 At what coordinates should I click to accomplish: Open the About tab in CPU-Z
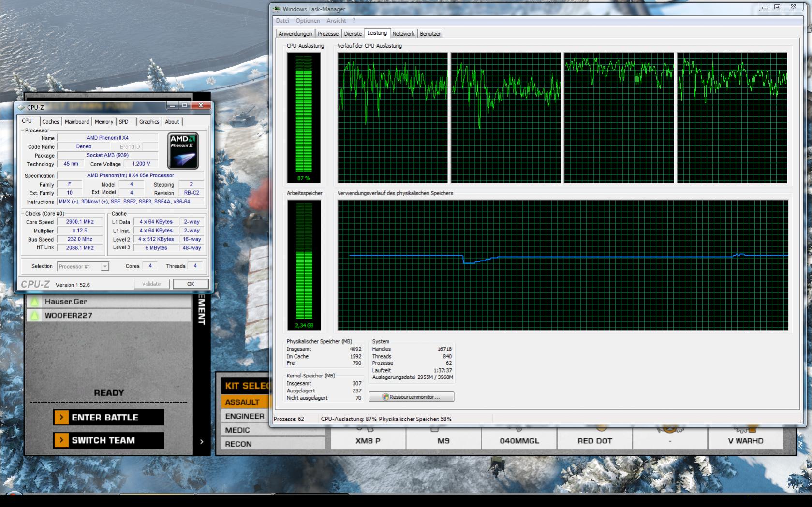point(172,122)
